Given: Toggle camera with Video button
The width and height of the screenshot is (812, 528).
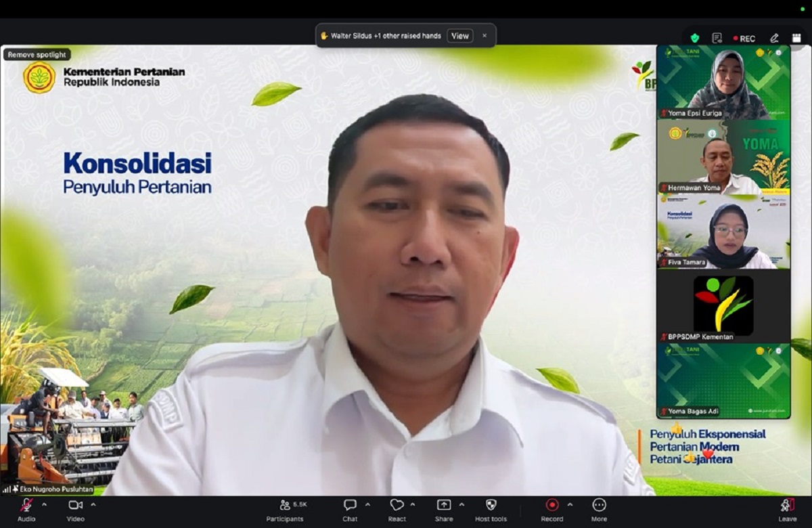Looking at the screenshot, I should (75, 510).
